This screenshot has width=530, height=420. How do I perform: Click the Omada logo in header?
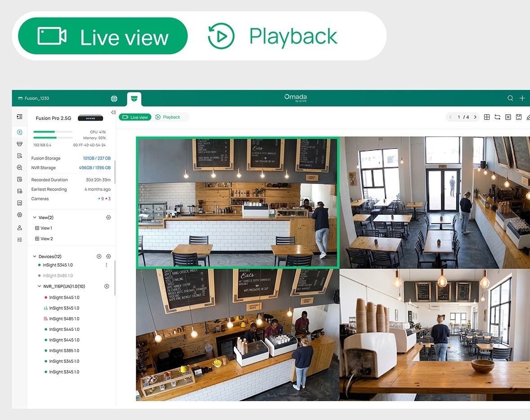[296, 98]
